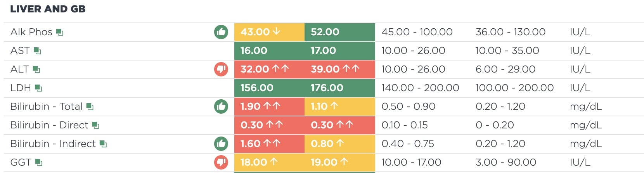Click the green thumbs-up for Bilirubin - Indirect
The image size is (644, 173).
click(x=221, y=144)
